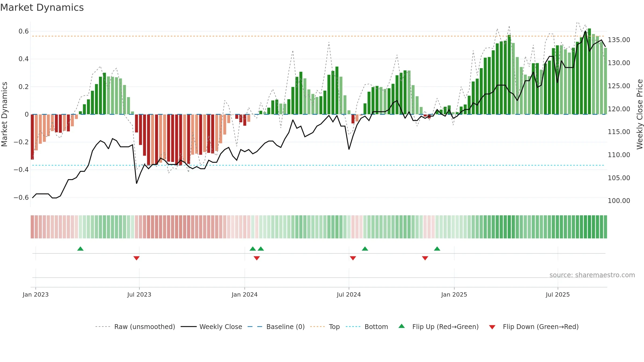Click the 135.00 price axis tick
644x362 pixels.
[x=619, y=40]
